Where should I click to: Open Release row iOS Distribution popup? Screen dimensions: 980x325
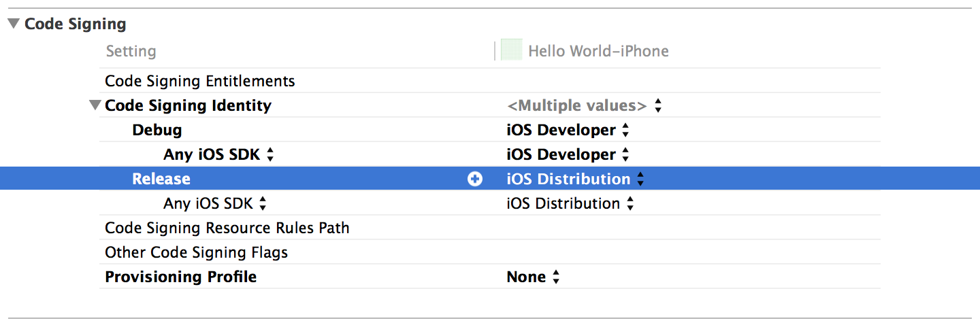576,179
